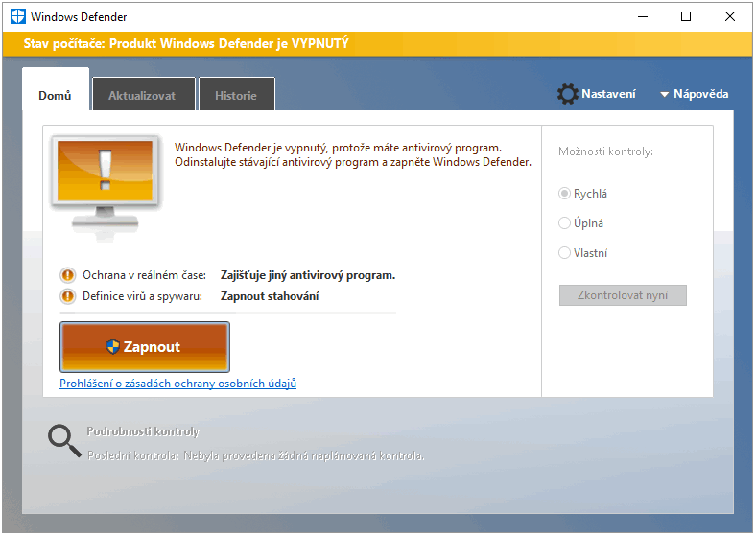Screen dimensions: 756x535
Task: Open the privacy statement link Prohlášení o zásadách
Action: (x=177, y=384)
